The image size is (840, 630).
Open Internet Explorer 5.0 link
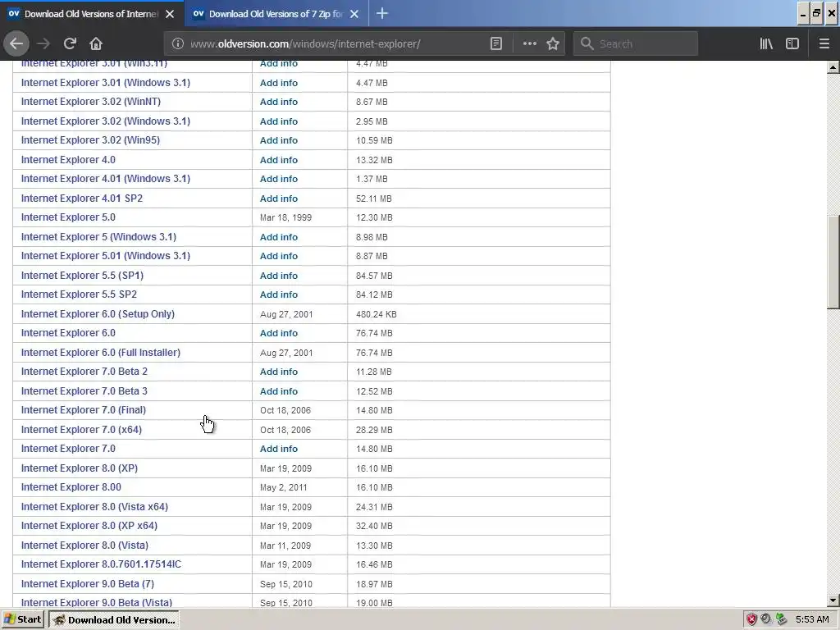[x=68, y=217]
